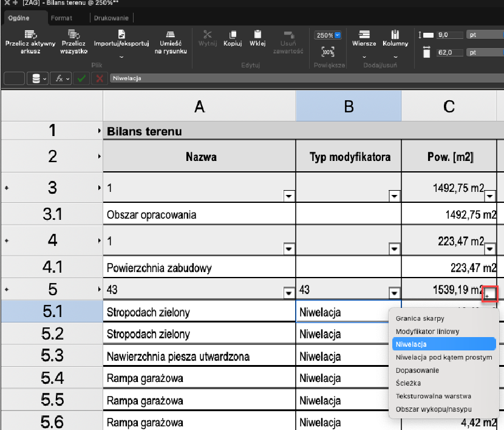Click the Kopiuj (copy) icon
This screenshot has width=504, height=430.
pyautogui.click(x=233, y=35)
